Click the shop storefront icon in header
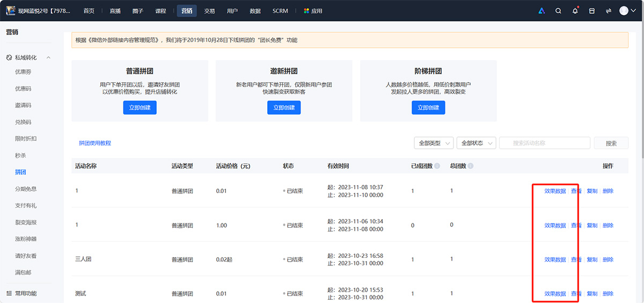Screen dimensions: 644x303 pyautogui.click(x=592, y=11)
